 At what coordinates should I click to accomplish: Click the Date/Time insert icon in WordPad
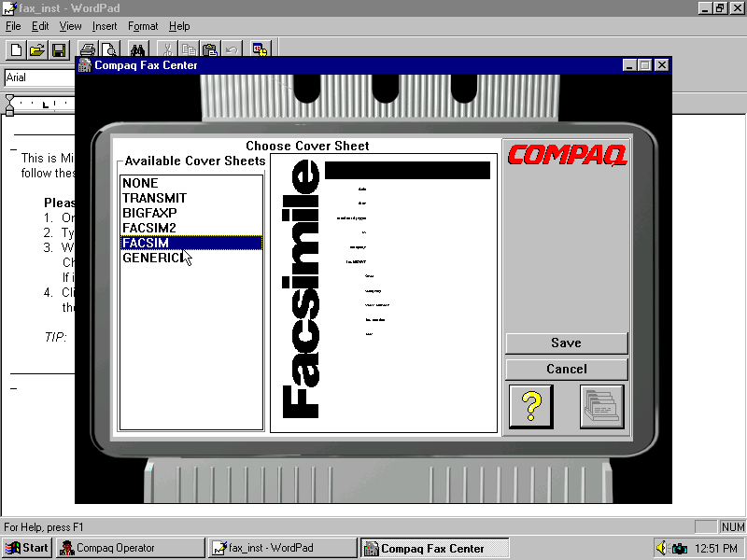point(261,49)
